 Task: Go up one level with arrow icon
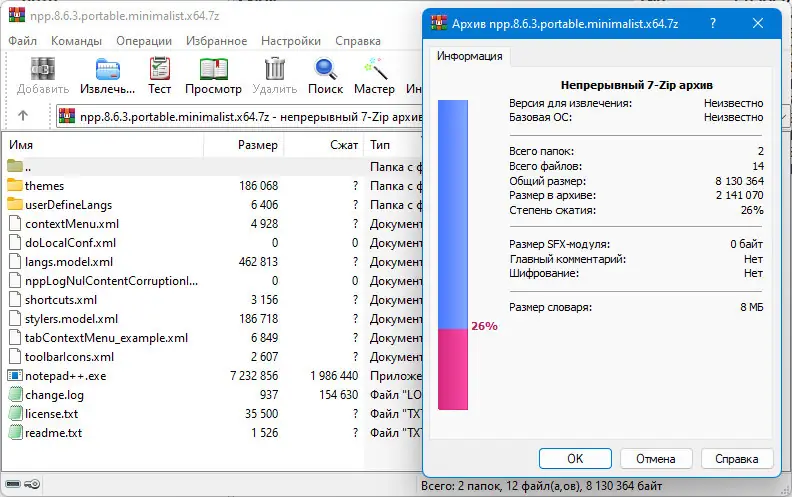[23, 116]
